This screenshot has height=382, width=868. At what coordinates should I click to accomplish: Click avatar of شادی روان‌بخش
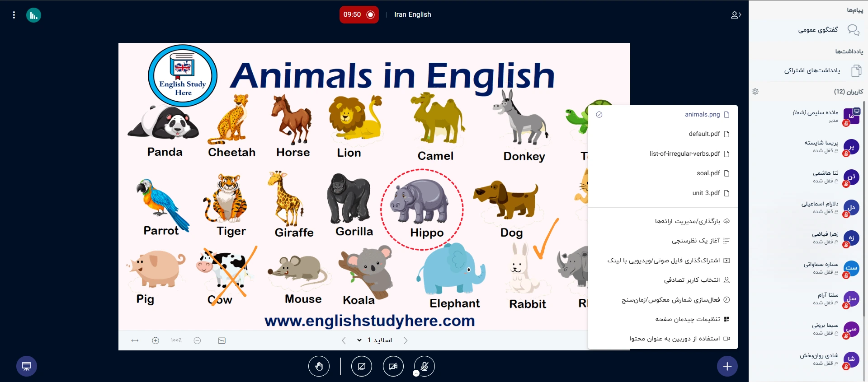[851, 359]
